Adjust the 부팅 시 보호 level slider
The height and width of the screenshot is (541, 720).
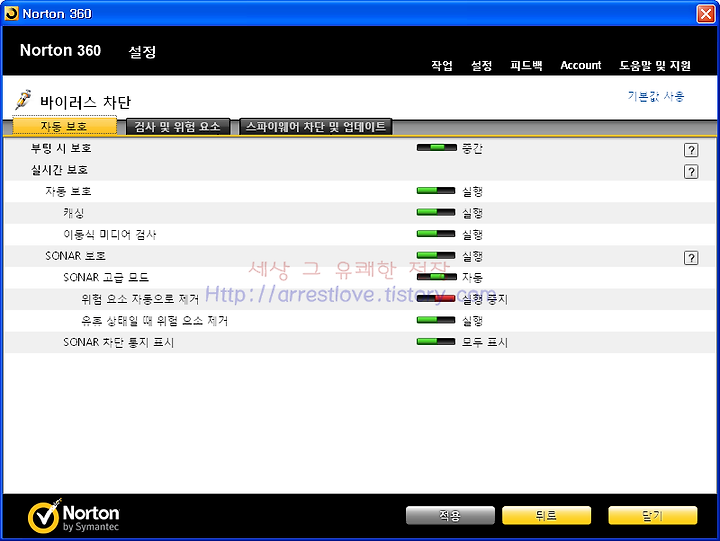[x=436, y=147]
